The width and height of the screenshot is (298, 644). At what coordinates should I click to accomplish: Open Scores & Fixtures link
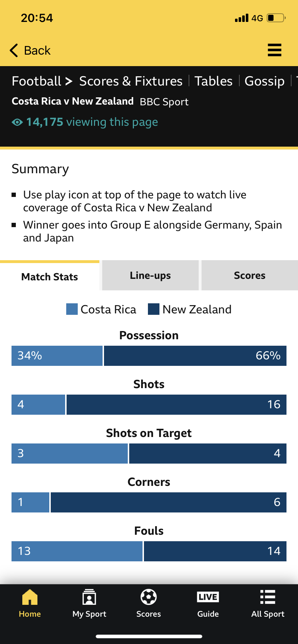coord(131,81)
